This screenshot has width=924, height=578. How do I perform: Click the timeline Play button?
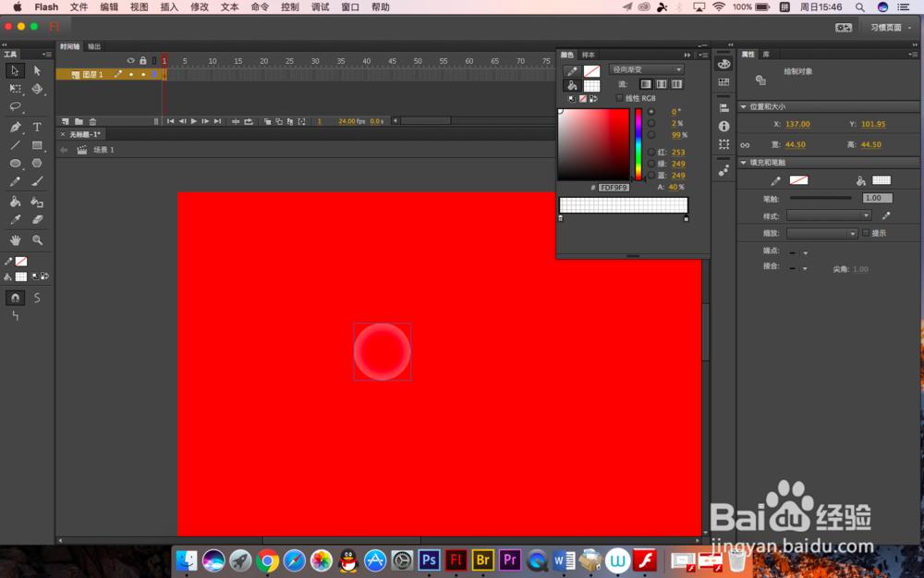click(194, 121)
